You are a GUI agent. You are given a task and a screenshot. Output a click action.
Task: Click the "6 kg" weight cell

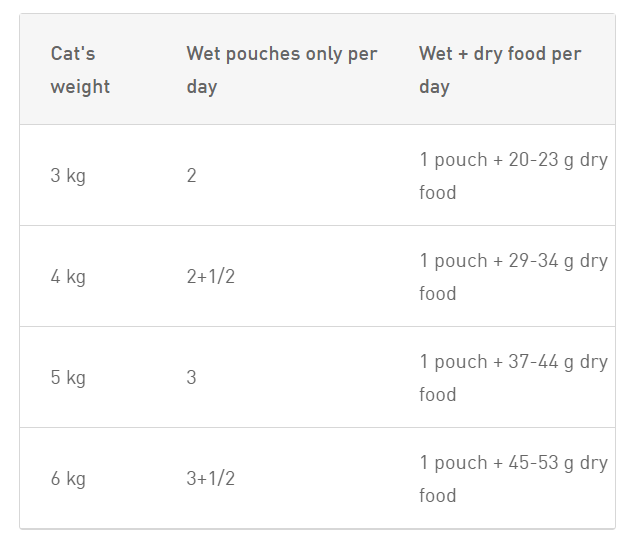pos(68,479)
